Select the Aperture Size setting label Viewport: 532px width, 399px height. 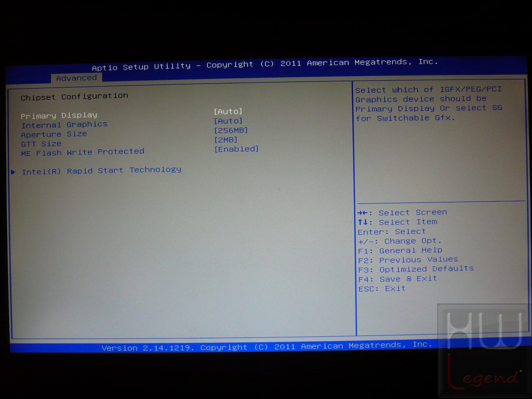[x=54, y=134]
